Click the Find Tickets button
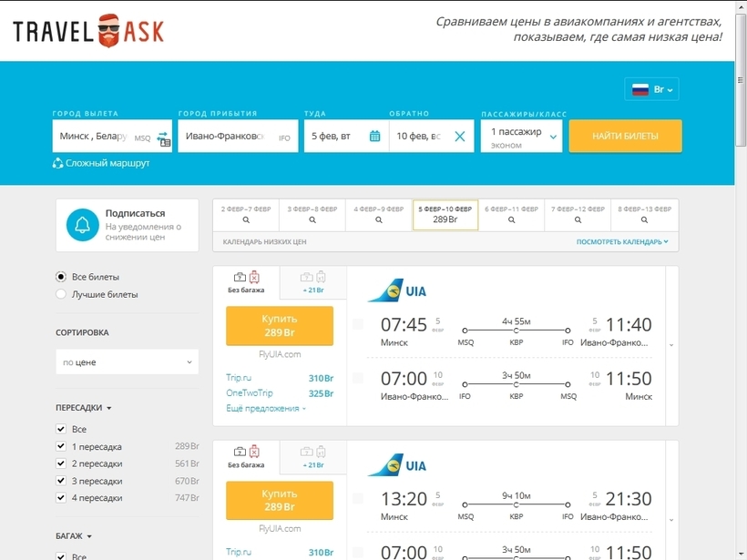Viewport: 747px width, 560px height. pyautogui.click(x=625, y=137)
